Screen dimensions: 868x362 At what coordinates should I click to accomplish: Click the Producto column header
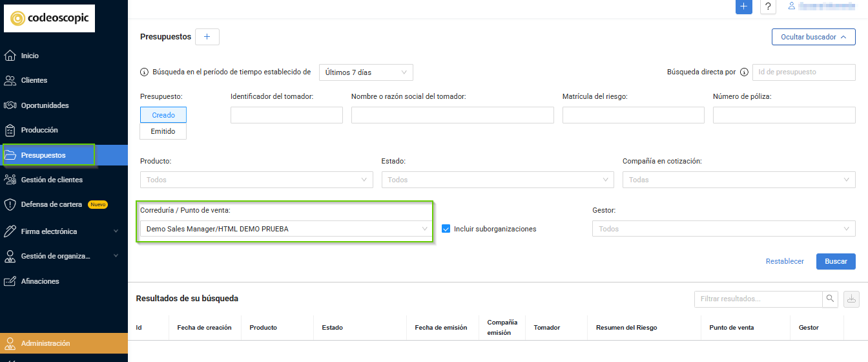tap(263, 328)
